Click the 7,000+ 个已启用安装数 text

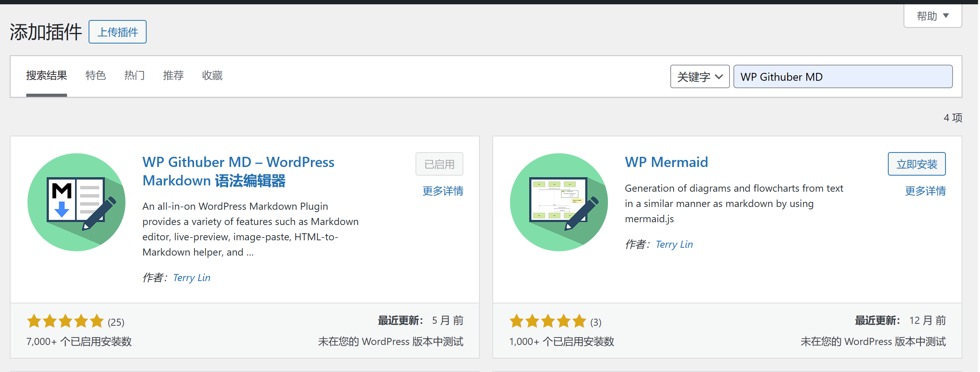79,341
